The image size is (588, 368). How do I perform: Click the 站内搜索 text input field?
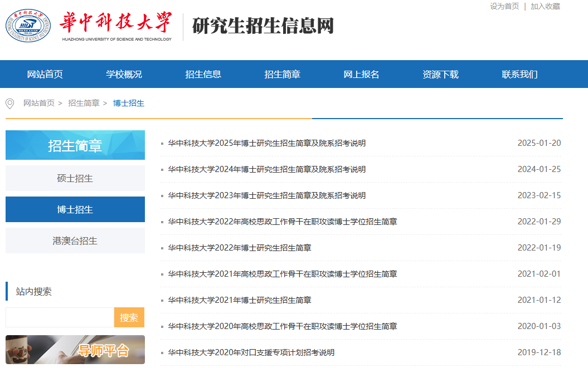[60, 317]
